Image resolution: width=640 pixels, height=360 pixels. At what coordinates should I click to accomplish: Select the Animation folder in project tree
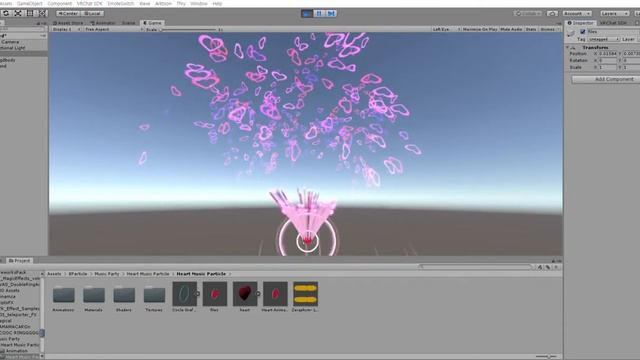[16, 351]
